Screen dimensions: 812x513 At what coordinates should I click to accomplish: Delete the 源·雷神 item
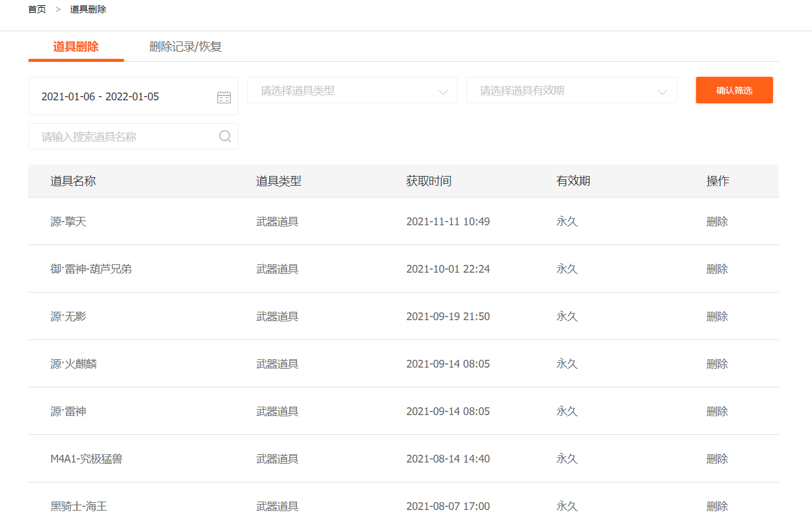click(717, 411)
